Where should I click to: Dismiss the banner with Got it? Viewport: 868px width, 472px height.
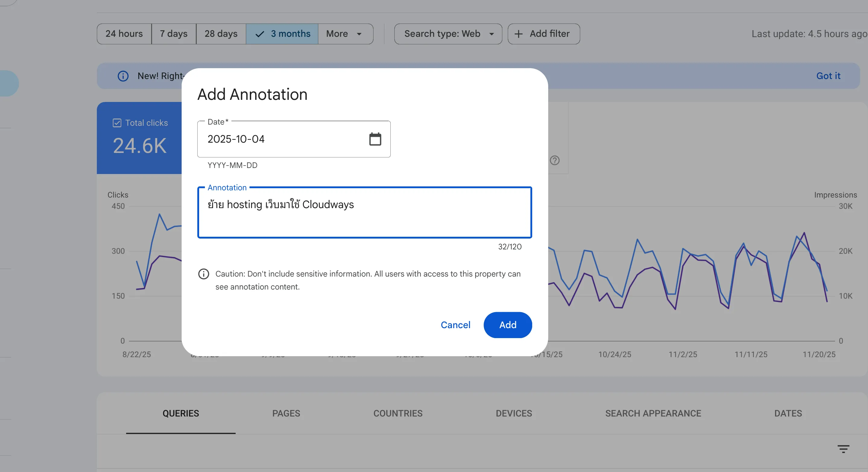828,76
